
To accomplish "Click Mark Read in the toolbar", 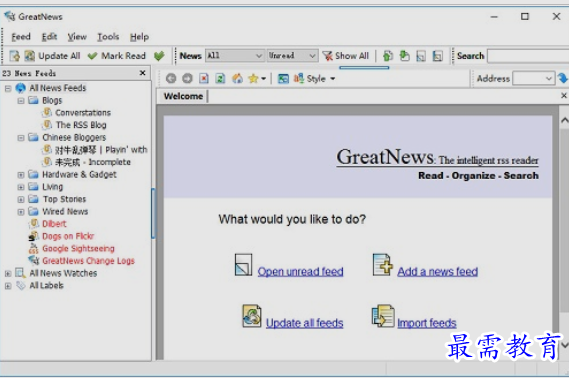I will [117, 56].
